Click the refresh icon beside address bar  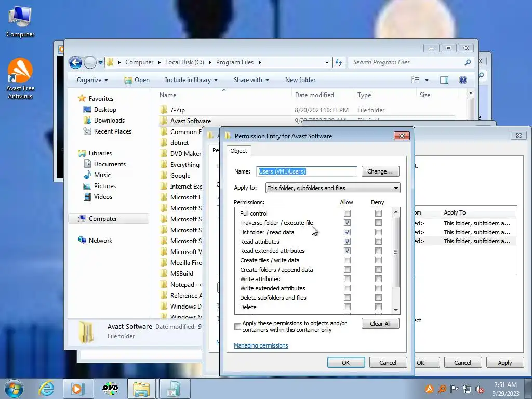339,62
